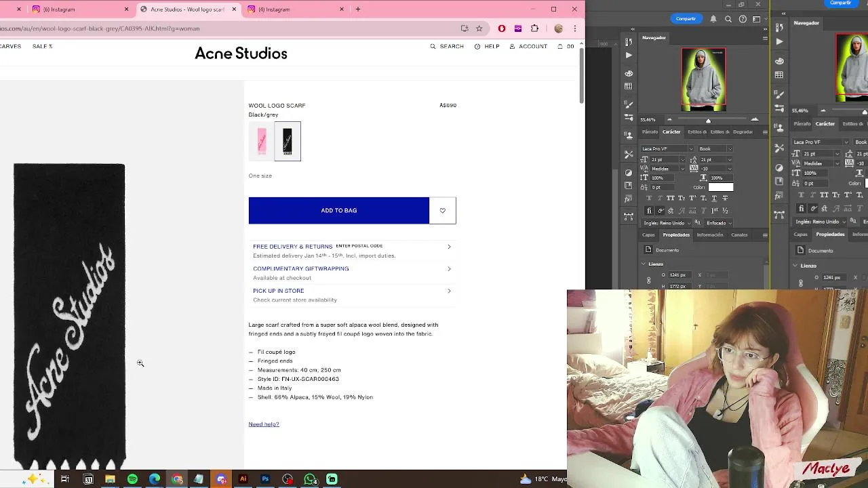Click Need help? link

click(x=264, y=424)
